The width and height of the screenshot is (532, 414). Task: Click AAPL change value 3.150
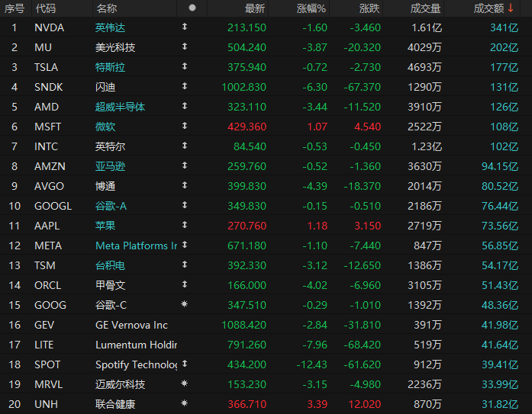click(x=367, y=226)
